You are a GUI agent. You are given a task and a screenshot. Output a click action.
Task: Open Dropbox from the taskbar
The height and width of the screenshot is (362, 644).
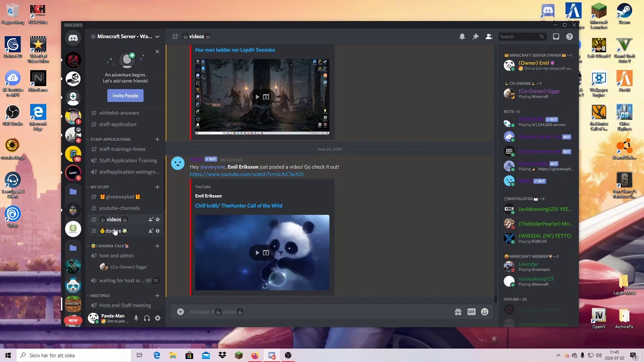[222, 355]
